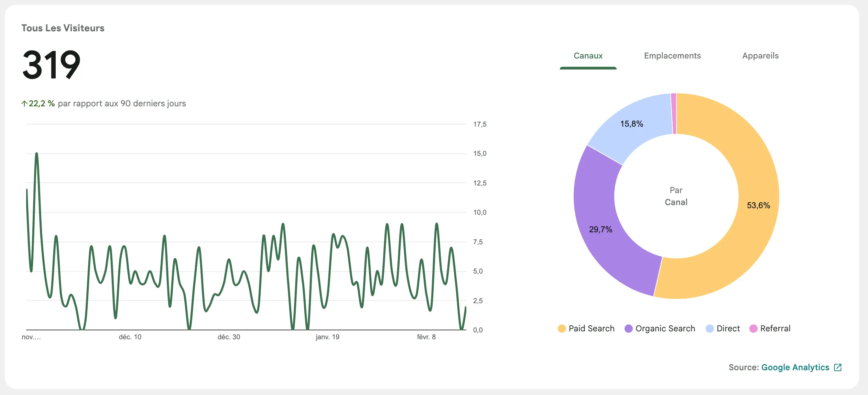Click the external link icon next to Google Analytics
This screenshot has height=395, width=868.
tap(838, 367)
